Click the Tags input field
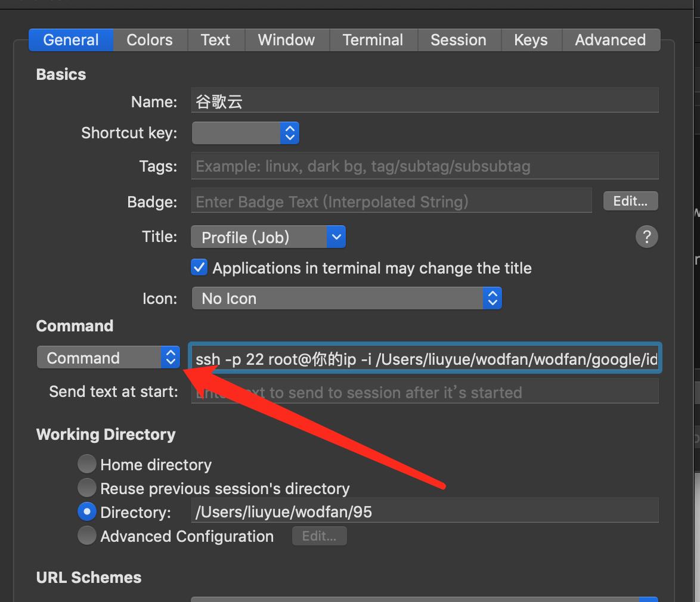 pyautogui.click(x=425, y=166)
